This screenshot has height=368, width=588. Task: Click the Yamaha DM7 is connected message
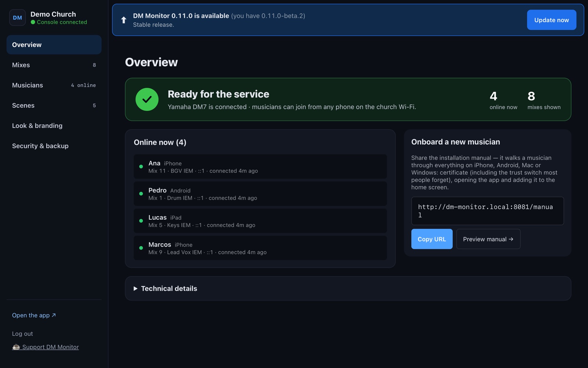(x=292, y=107)
